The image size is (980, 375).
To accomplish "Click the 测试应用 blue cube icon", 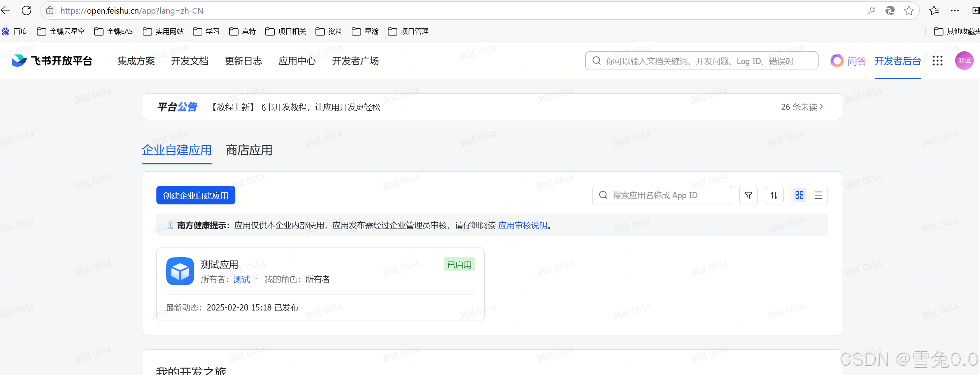I will 180,271.
